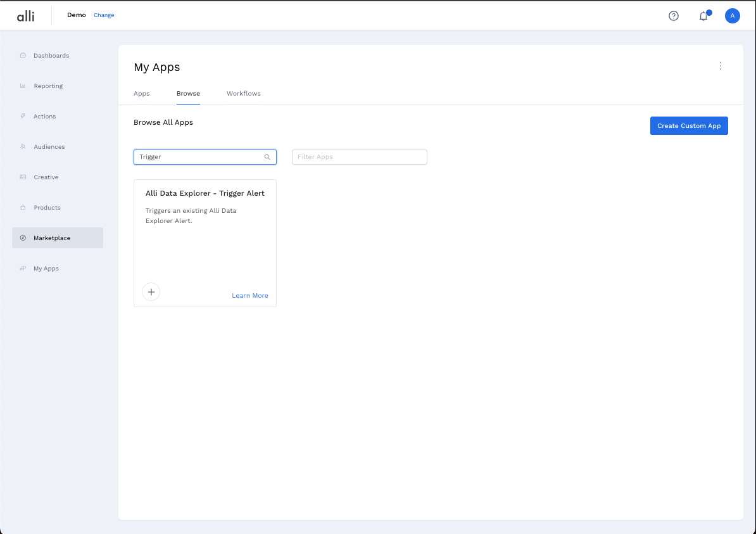756x534 pixels.
Task: Click the Dashboards sidebar icon
Action: click(23, 56)
